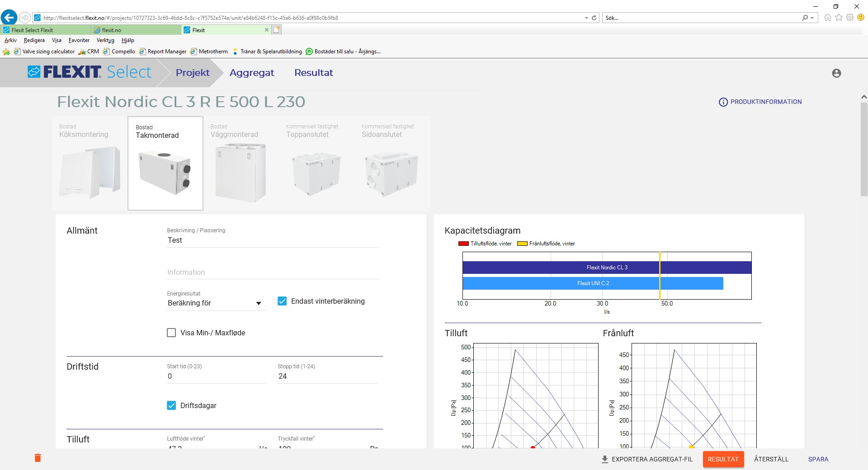Open Report Manager bookmark
This screenshot has width=868, height=470.
pos(163,52)
